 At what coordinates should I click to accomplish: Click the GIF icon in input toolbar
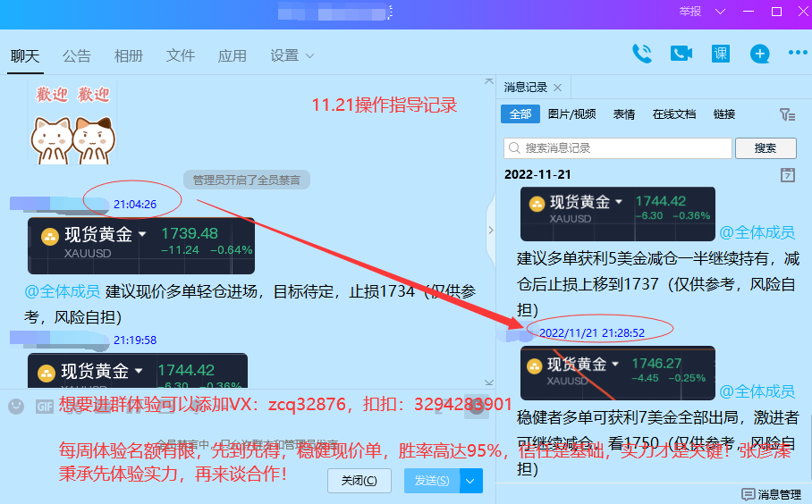point(44,407)
